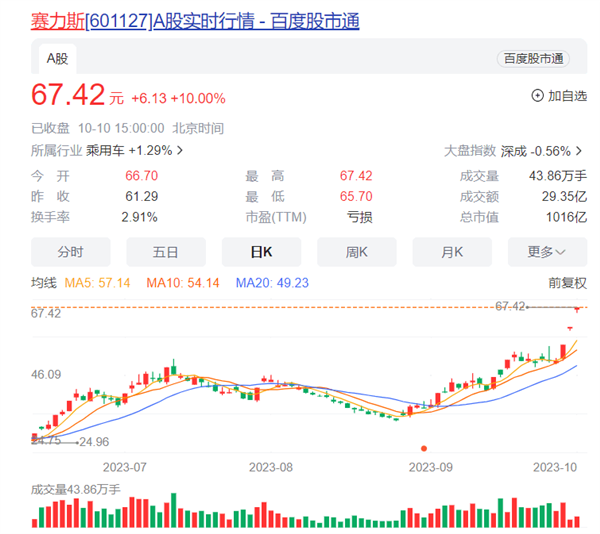Click the 昨收 value 61.29

click(142, 196)
